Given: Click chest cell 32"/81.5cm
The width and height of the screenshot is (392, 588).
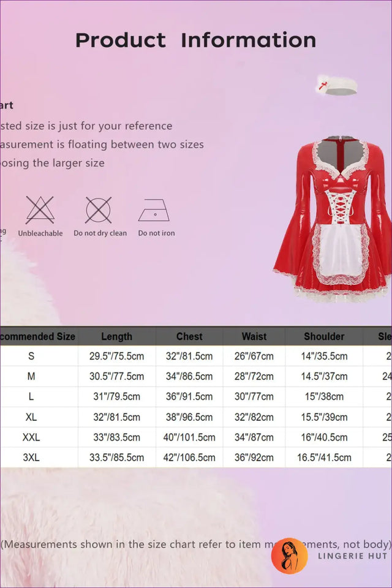Looking at the screenshot, I should click(x=189, y=356).
